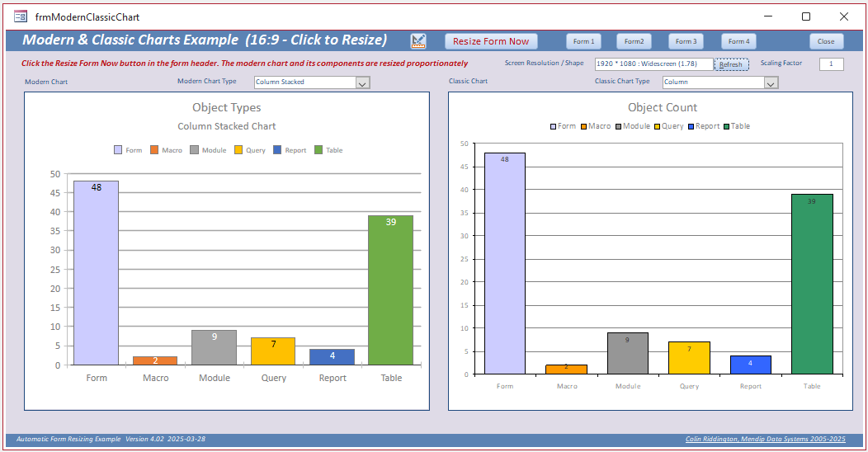Viewport: 868px width, 452px height.
Task: Click the Resize Form Now button
Action: [490, 41]
